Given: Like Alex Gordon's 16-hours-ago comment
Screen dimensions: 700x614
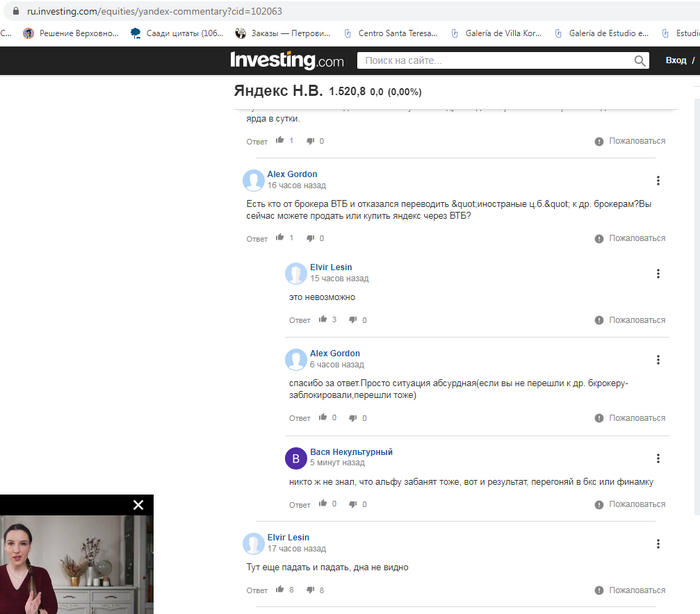Looking at the screenshot, I should [x=280, y=238].
